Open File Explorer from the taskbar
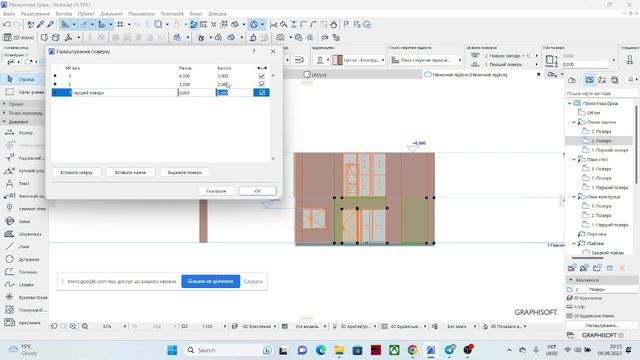640x360 pixels. [339, 350]
